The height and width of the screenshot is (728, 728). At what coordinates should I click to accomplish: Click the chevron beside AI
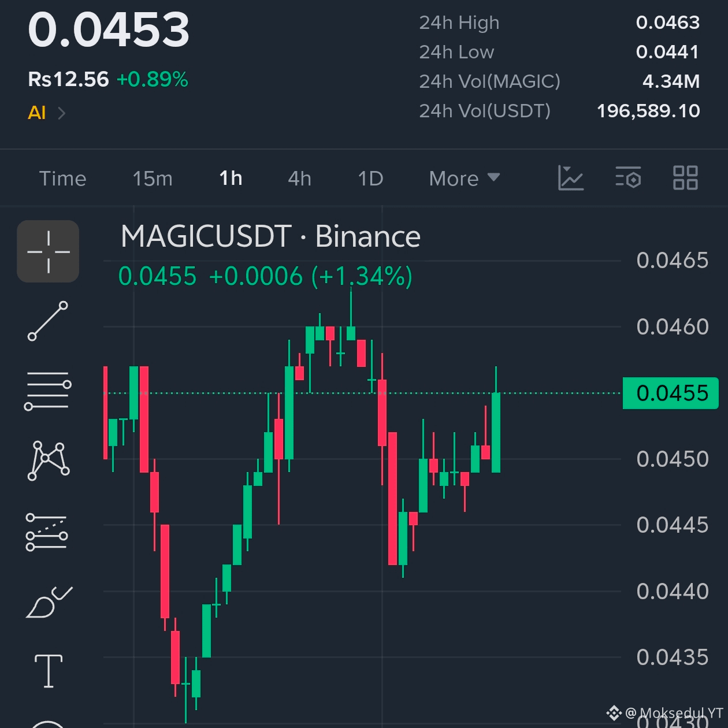point(61,113)
